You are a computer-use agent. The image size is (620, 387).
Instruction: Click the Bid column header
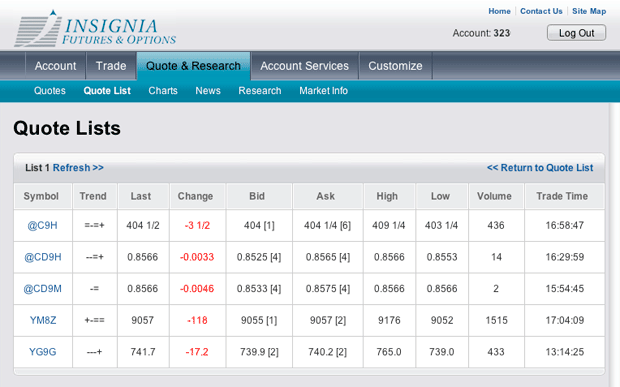pos(259,196)
